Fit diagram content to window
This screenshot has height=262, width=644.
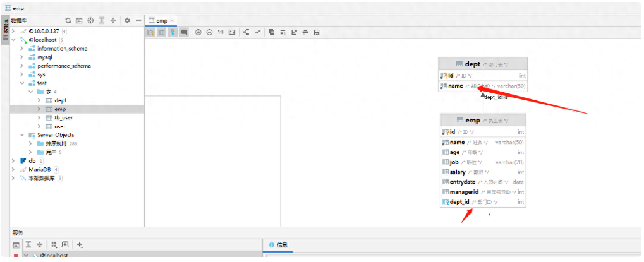(232, 32)
